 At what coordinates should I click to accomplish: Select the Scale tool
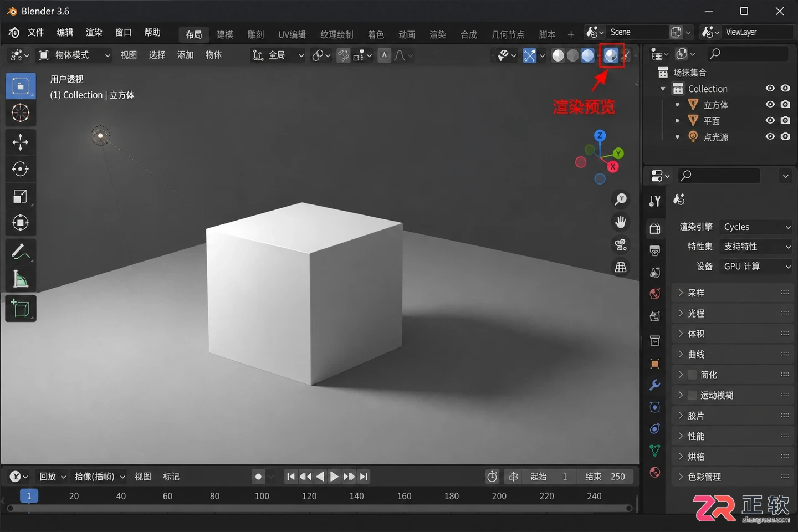coord(21,196)
